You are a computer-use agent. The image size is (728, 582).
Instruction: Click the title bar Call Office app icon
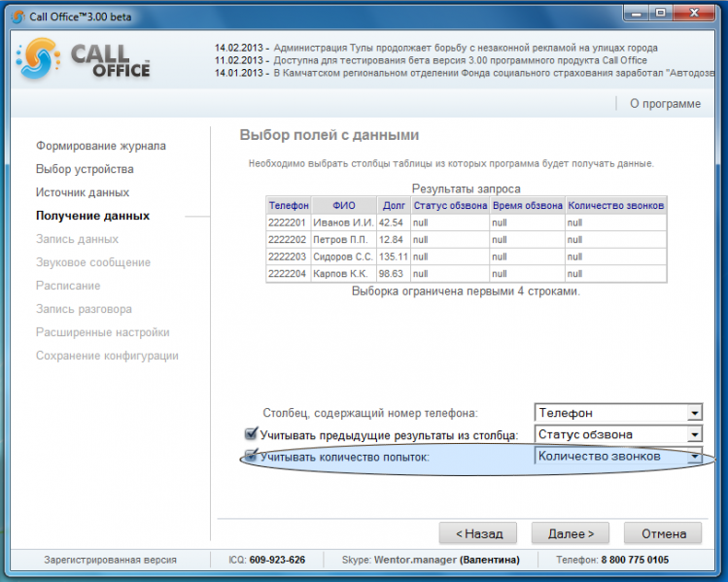[x=18, y=17]
